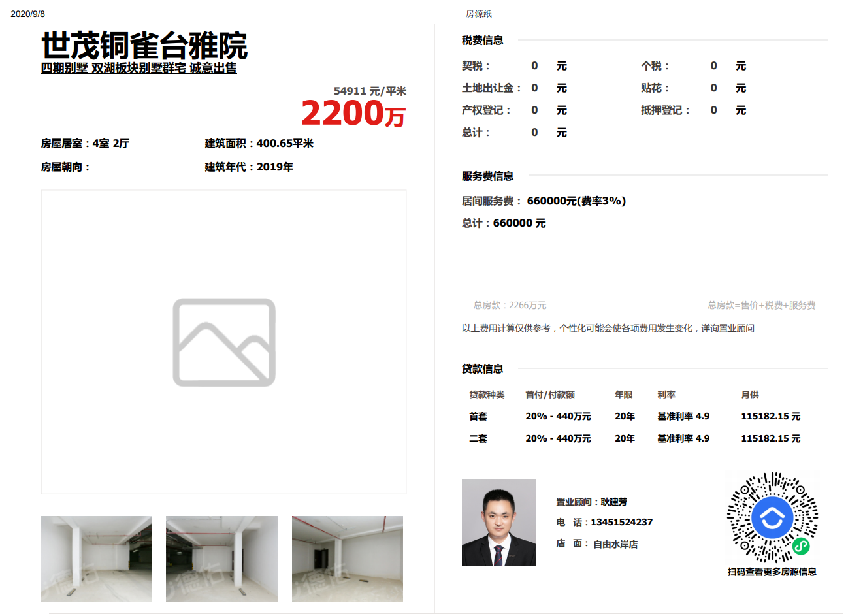Click the caption 扫码查看更多房源信息

(772, 572)
